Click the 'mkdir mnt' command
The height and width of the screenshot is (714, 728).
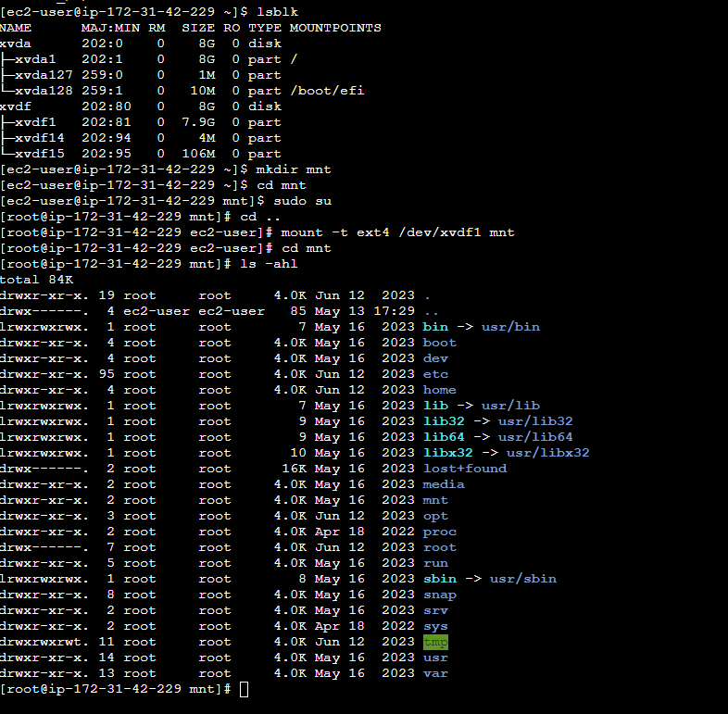coord(294,169)
